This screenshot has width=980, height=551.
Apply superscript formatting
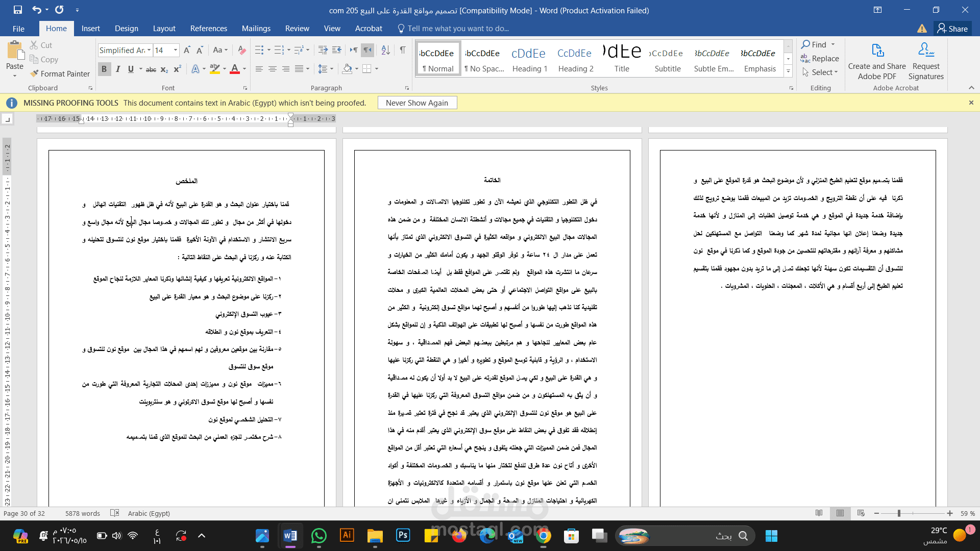177,69
